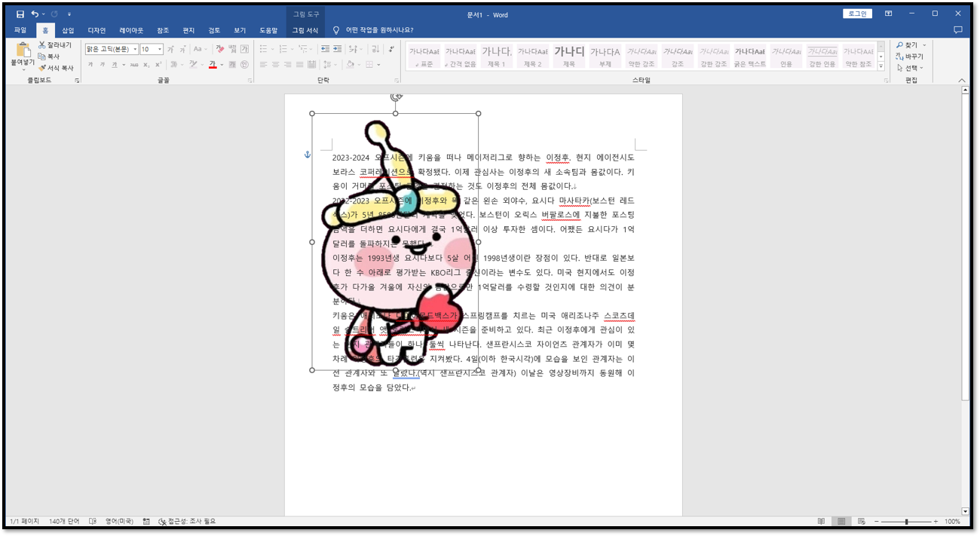Viewport: 980px width, 536px height.
Task: Click Cut (잘라내기) in the clipboard group
Action: pyautogui.click(x=54, y=45)
